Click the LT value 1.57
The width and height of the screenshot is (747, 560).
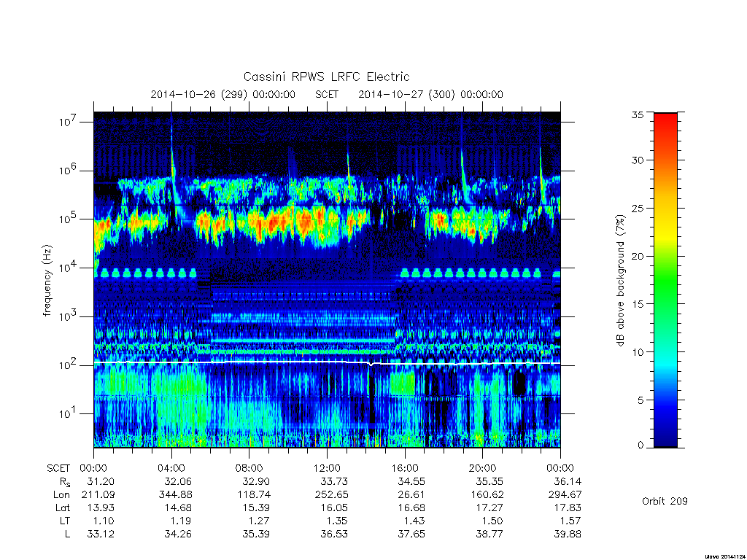click(570, 521)
